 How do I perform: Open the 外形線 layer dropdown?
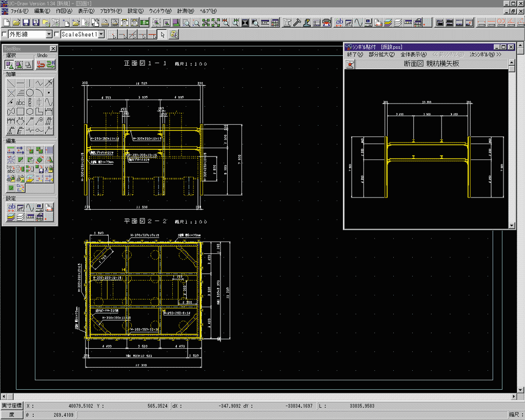[49, 34]
